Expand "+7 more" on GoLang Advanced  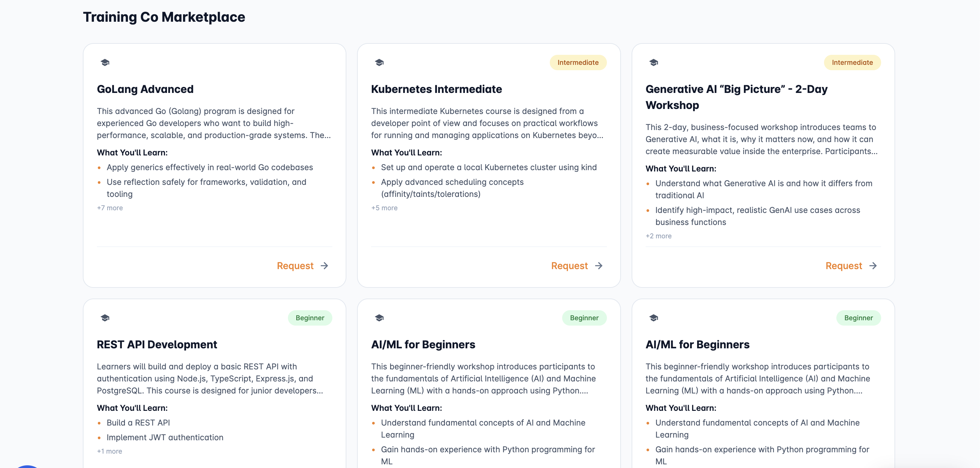point(110,208)
